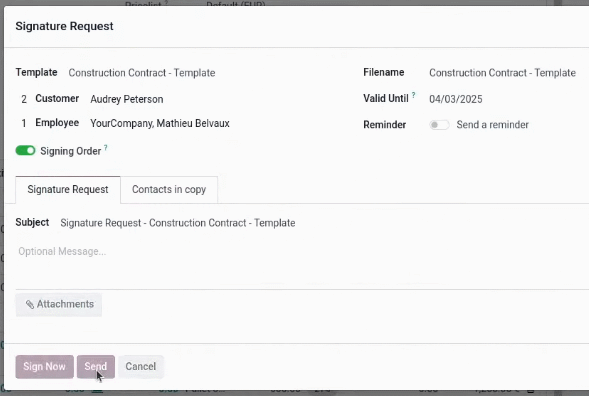Open the Template dropdown field

tap(210, 73)
